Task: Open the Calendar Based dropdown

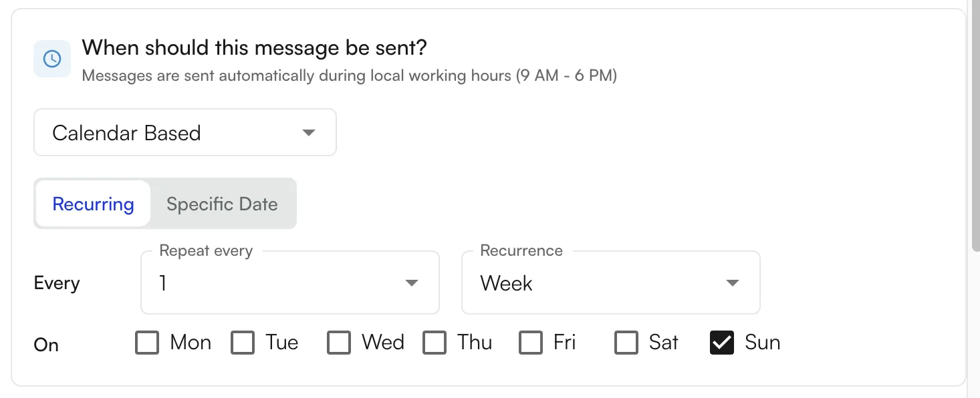Action: pyautogui.click(x=185, y=132)
